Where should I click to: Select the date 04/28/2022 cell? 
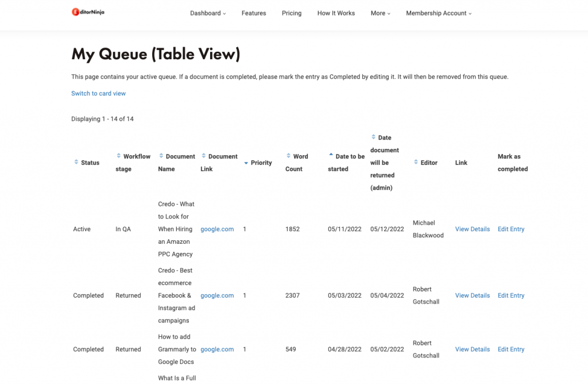pyautogui.click(x=345, y=349)
